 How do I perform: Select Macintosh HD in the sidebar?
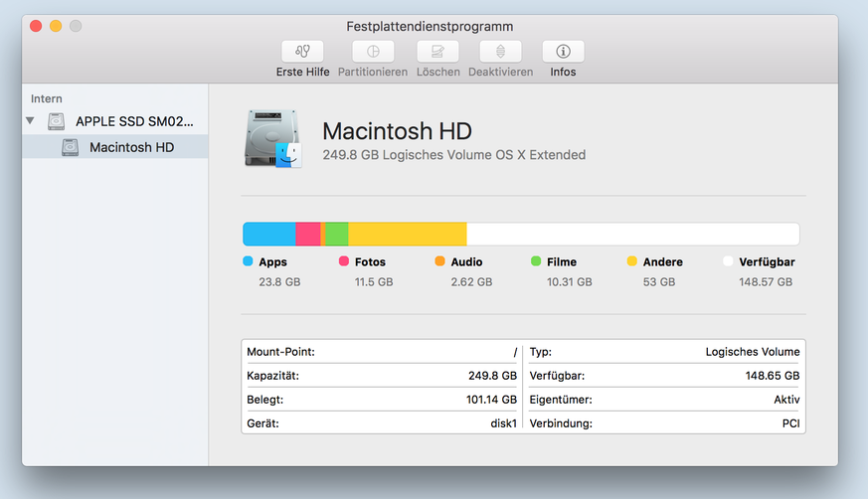tap(131, 147)
